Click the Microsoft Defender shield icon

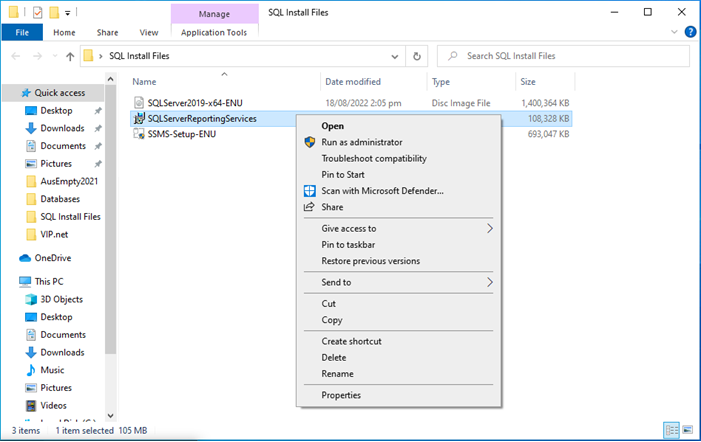309,191
